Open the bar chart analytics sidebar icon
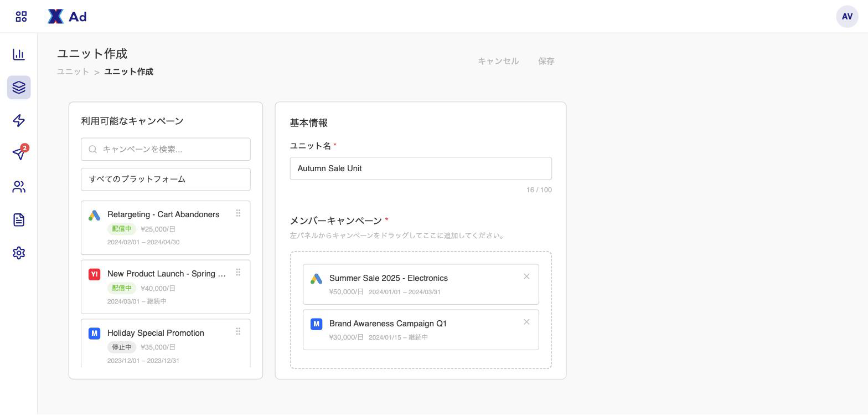Screen dimensions: 868x415 [x=19, y=54]
